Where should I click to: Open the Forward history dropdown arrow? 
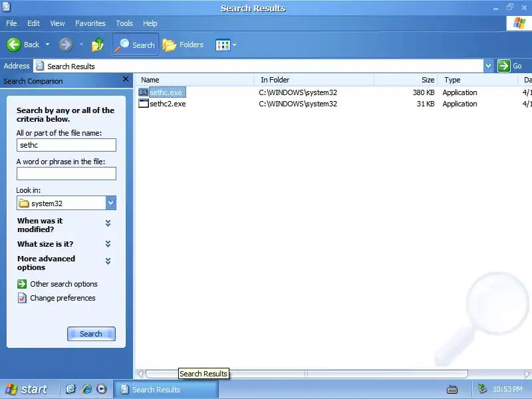tap(81, 45)
